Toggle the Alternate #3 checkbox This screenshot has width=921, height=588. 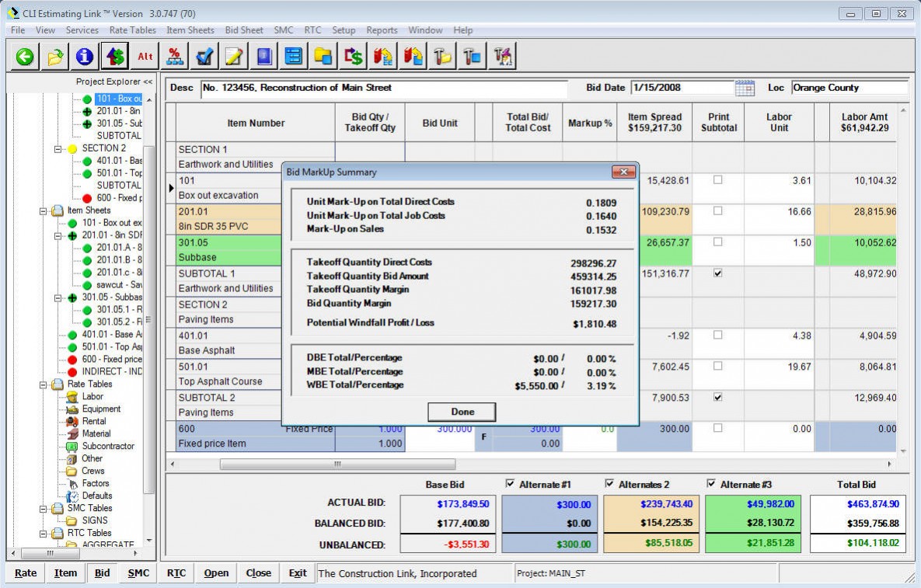710,484
